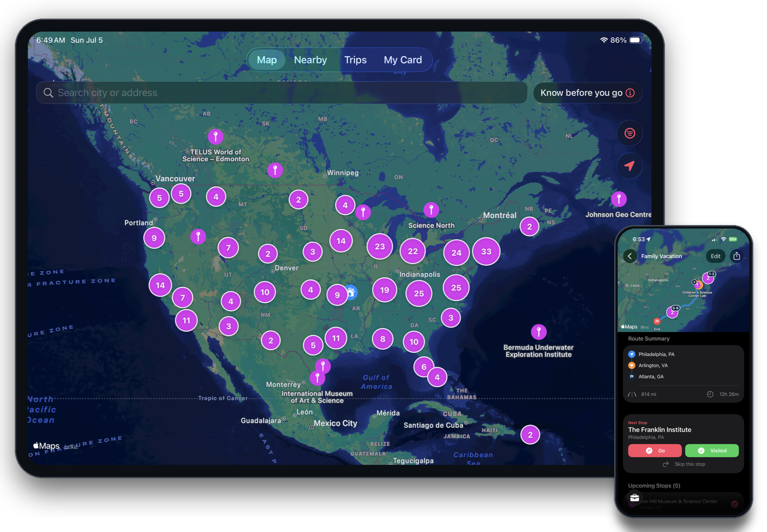Tap the blue home marker on map

pos(351,293)
